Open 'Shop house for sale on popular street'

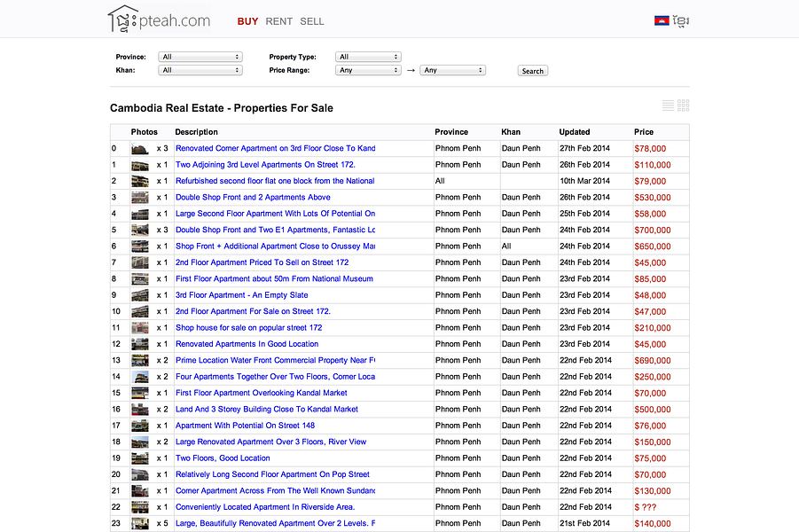click(x=248, y=328)
